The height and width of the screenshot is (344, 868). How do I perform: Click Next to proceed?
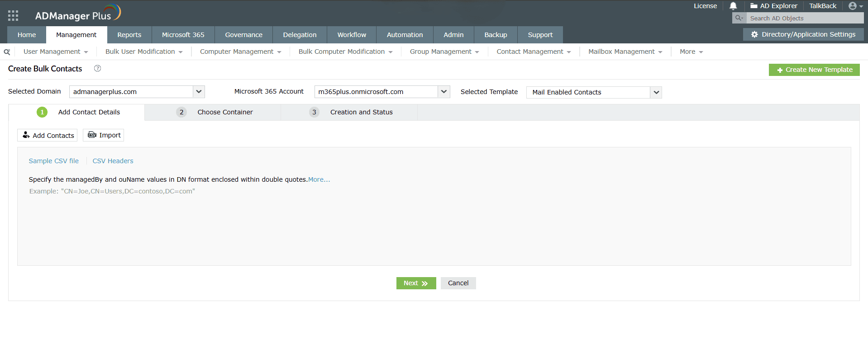tap(416, 283)
